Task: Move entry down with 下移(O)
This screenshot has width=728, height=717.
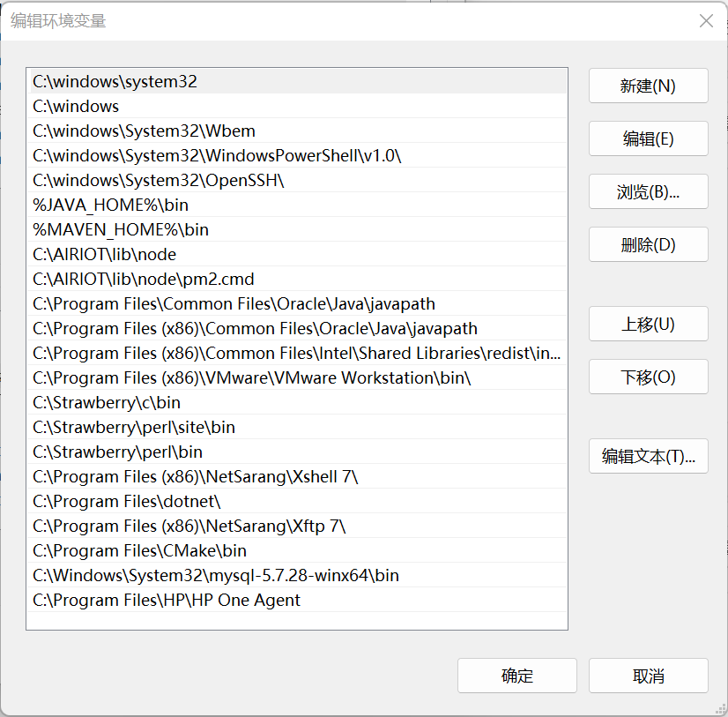Action: 648,377
